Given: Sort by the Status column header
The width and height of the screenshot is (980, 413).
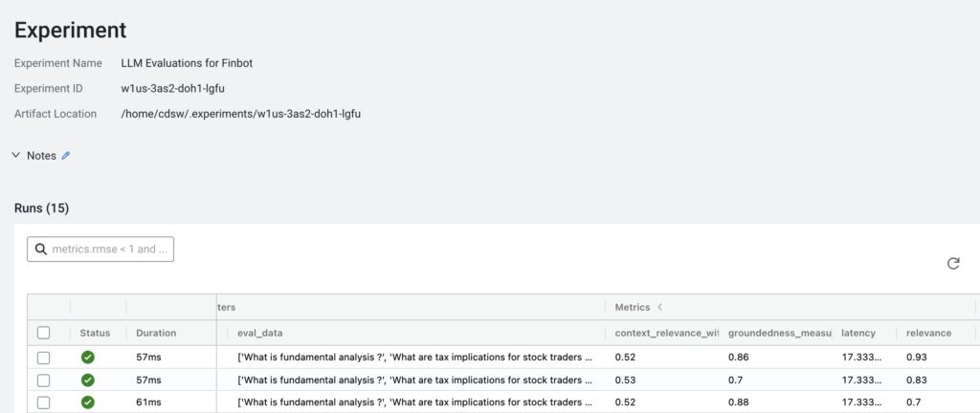Looking at the screenshot, I should pos(95,333).
